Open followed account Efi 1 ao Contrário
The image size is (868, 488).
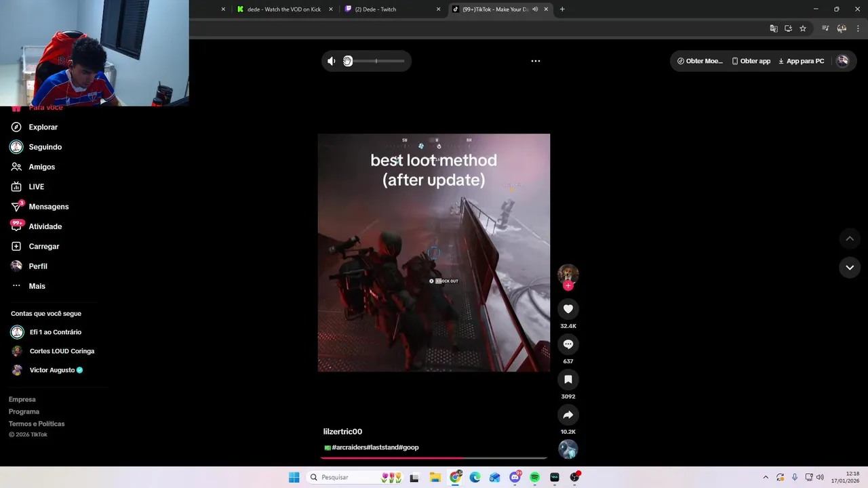click(x=55, y=332)
